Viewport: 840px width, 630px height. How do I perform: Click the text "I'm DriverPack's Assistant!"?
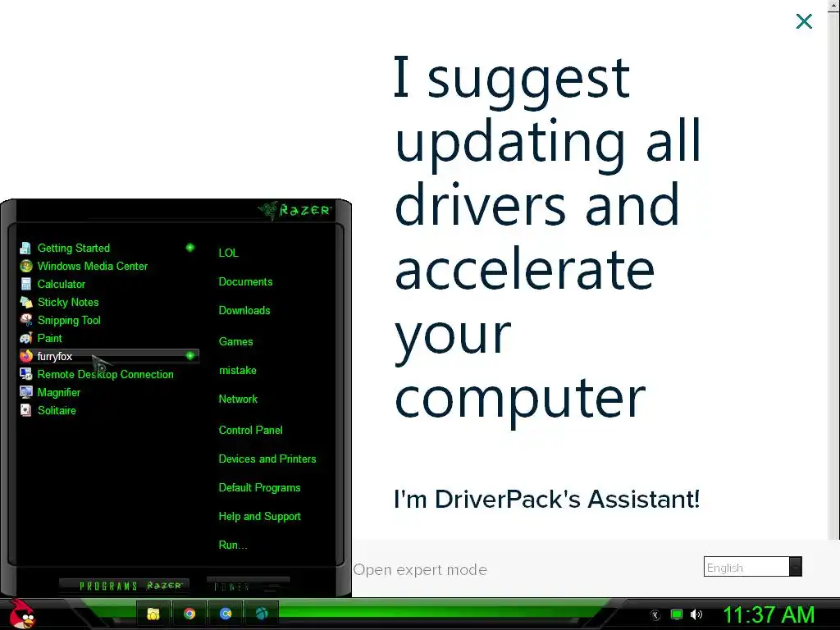[x=546, y=500]
